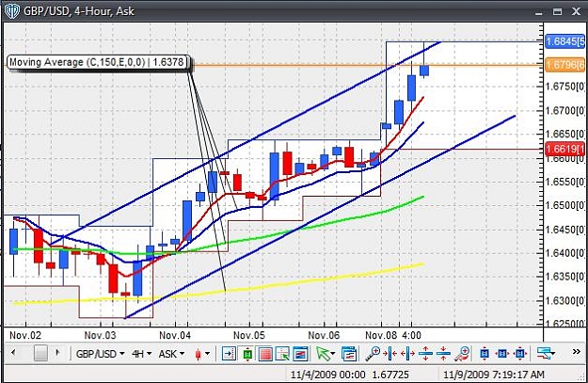
Task: Click the 1.6400 price axis label
Action: (x=564, y=253)
